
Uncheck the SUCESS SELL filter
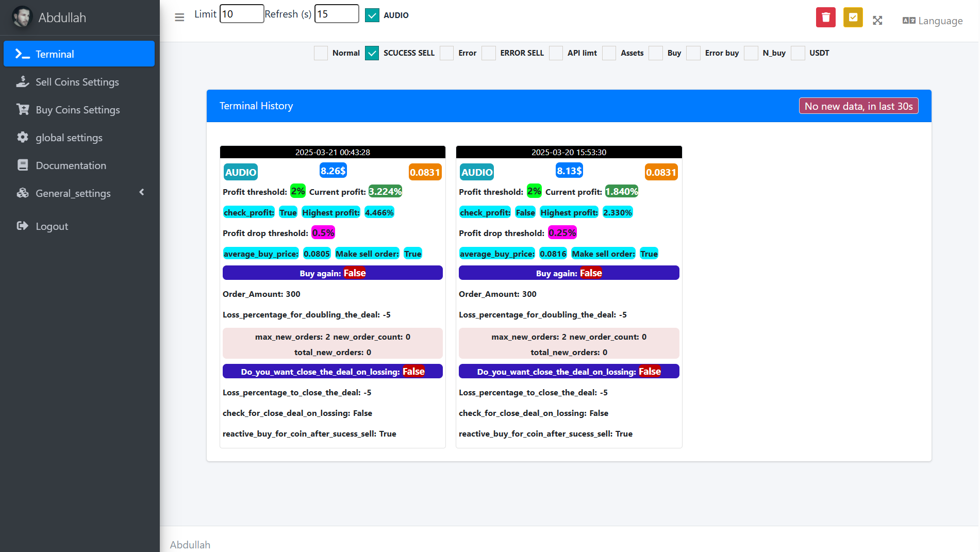coord(372,53)
